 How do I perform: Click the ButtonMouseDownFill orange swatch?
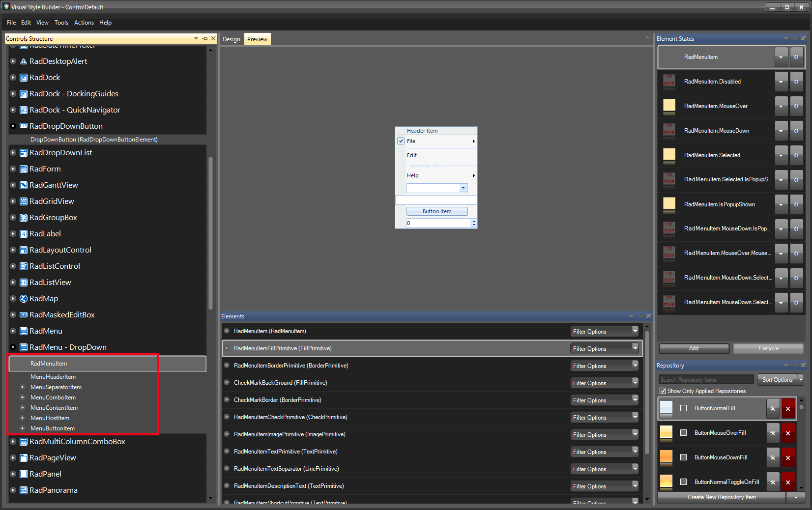pyautogui.click(x=666, y=457)
